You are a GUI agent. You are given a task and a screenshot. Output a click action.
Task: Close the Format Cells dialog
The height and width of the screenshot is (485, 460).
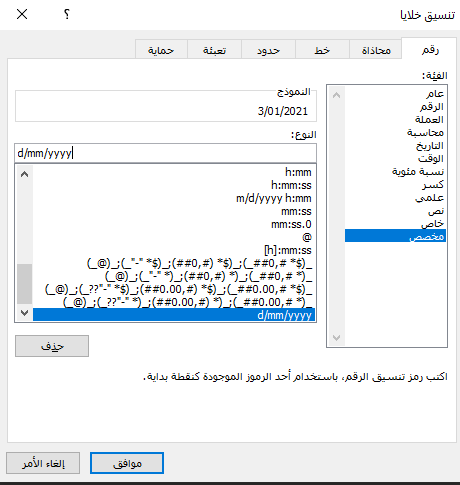click(22, 14)
